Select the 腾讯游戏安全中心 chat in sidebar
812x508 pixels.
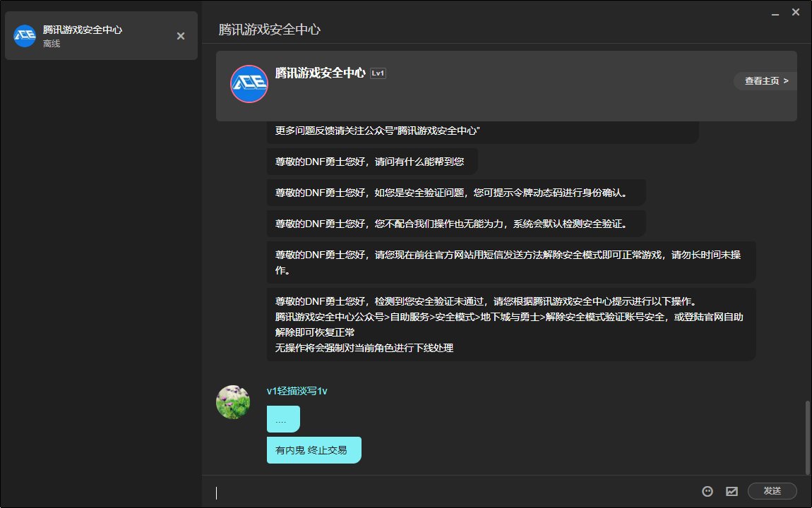[x=102, y=36]
